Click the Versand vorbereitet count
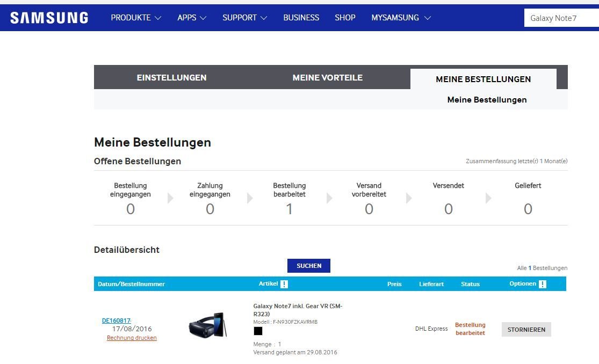This screenshot has width=599, height=364. (x=369, y=209)
